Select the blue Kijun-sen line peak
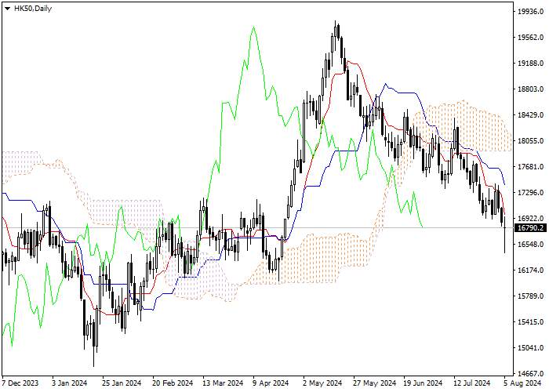 click(386, 84)
